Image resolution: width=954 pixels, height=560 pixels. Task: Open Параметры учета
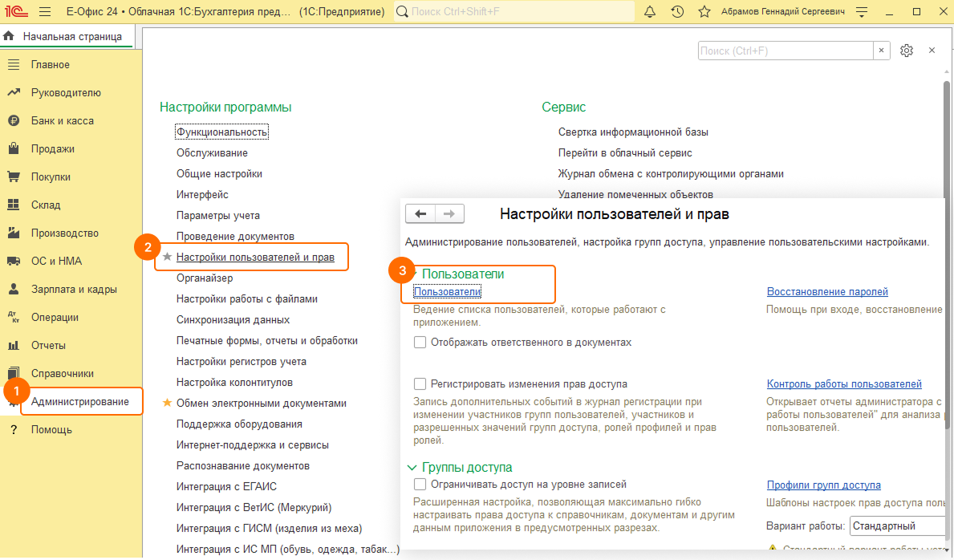click(x=217, y=216)
